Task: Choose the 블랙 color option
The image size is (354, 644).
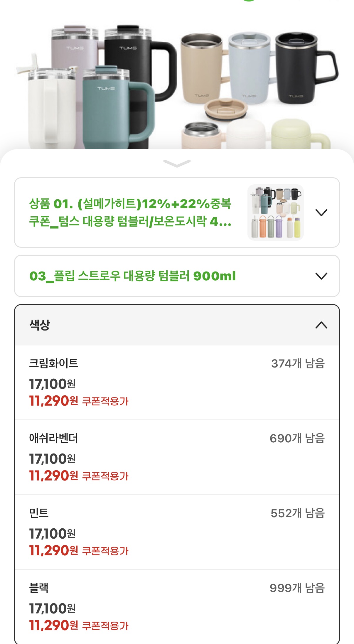Action: coord(39,588)
